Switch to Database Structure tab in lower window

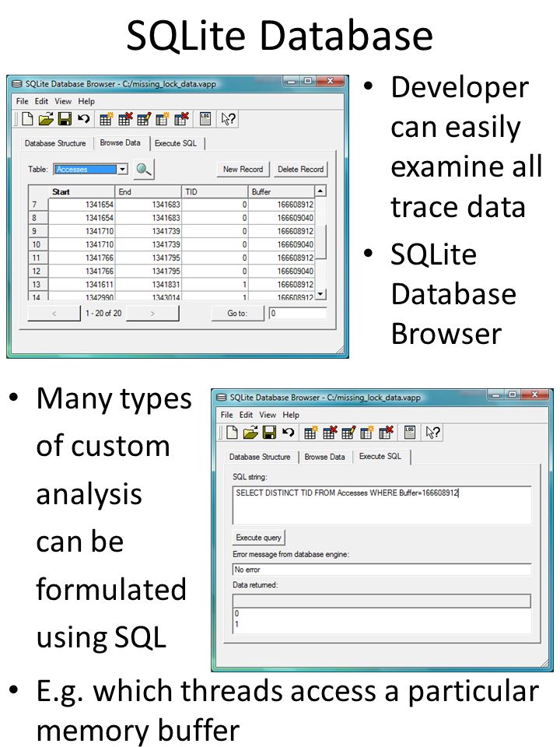point(260,457)
